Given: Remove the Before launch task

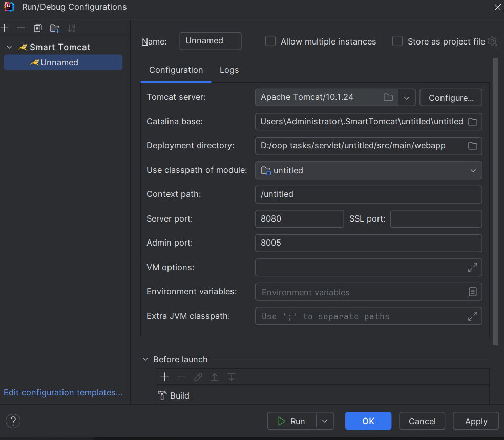Looking at the screenshot, I should (x=181, y=377).
